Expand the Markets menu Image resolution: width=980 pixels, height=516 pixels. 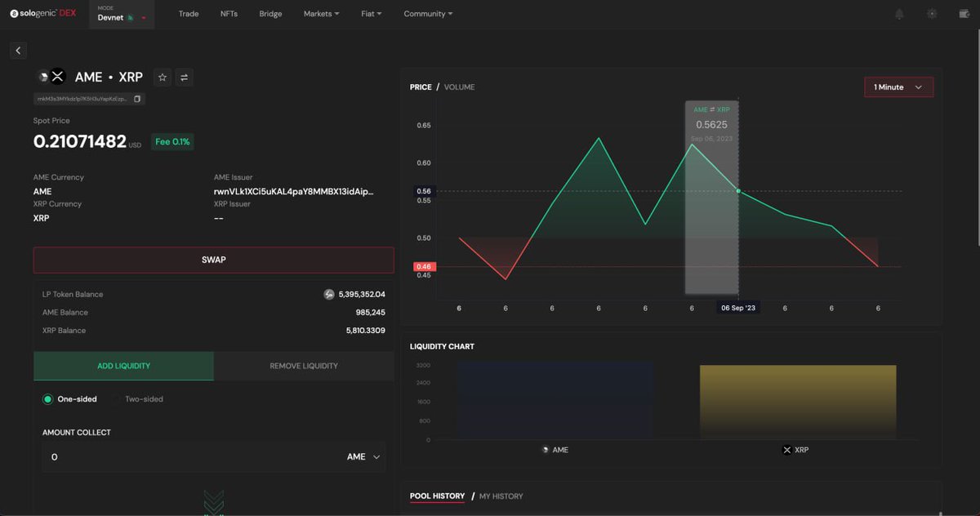click(321, 14)
